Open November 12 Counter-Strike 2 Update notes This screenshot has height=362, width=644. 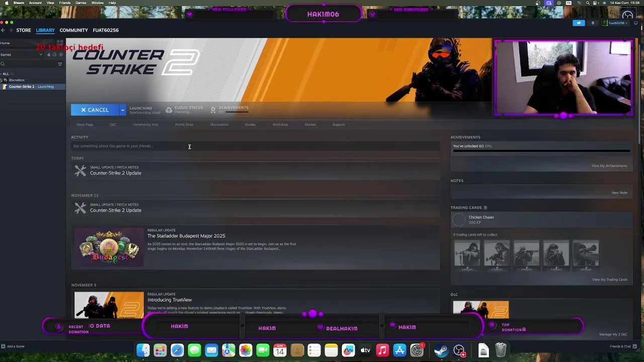pos(256,208)
